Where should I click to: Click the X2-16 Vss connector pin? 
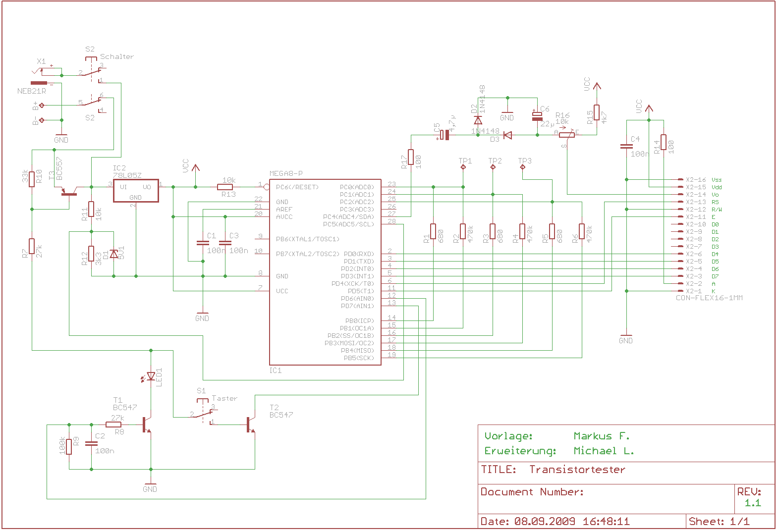(681, 179)
